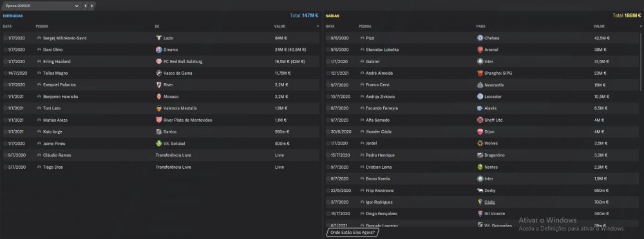Sort Entradas by Valor column arrow
Viewport: 644px width, 239px height.
tap(317, 26)
